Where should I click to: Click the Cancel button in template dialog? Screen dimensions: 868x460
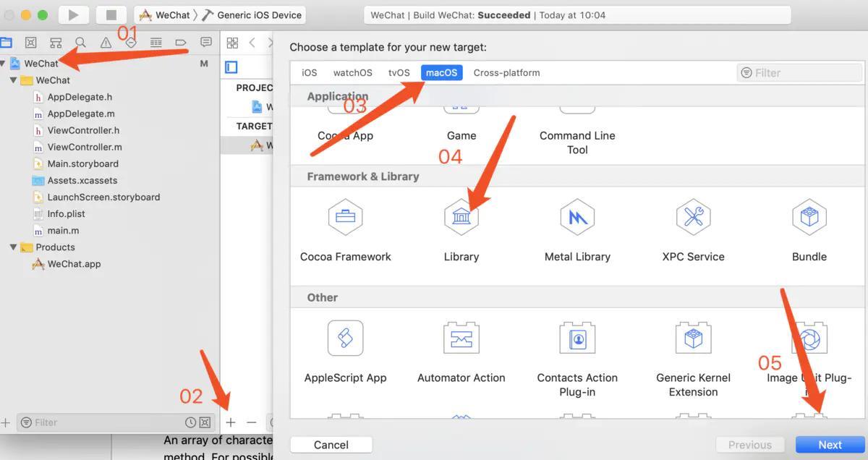click(331, 445)
